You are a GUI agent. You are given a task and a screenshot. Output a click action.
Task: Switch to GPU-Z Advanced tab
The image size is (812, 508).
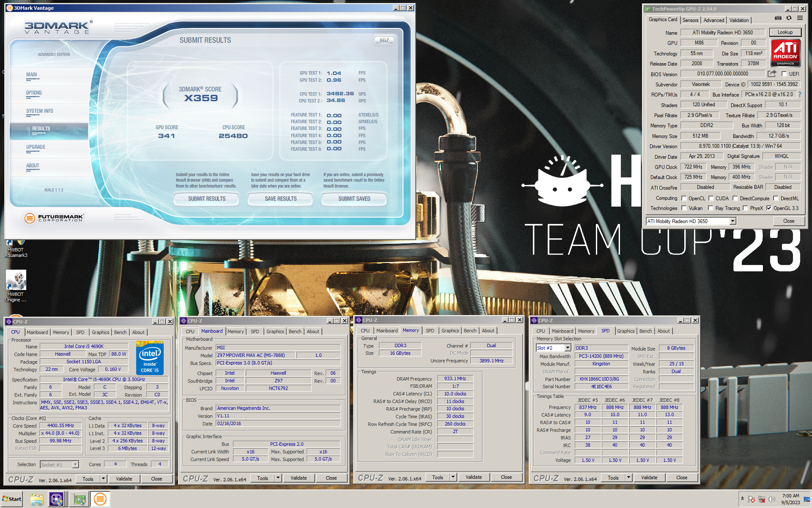[x=714, y=20]
